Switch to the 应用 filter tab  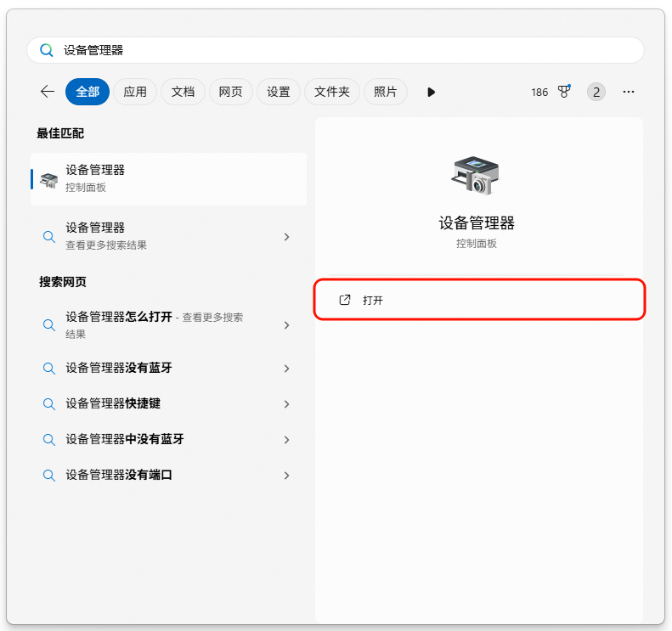point(135,92)
